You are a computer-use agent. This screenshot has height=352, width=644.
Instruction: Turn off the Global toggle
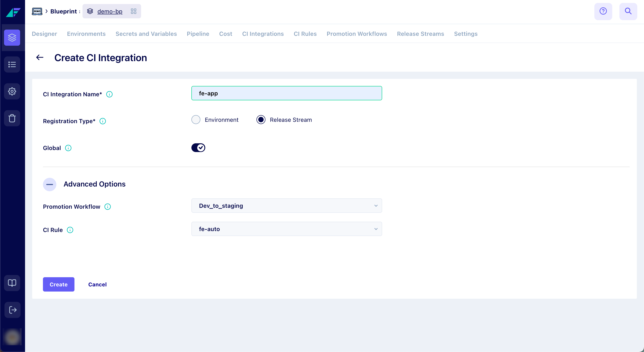tap(198, 148)
